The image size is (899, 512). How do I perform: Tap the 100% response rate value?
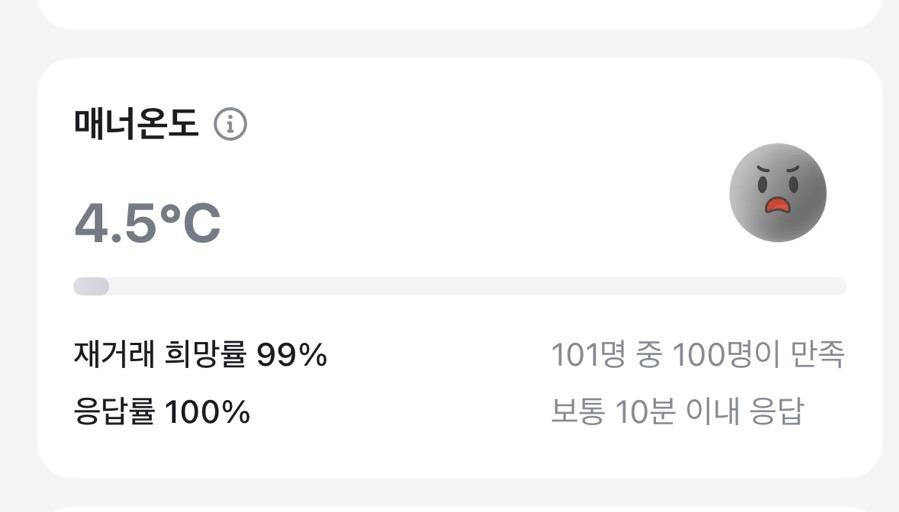tap(207, 412)
